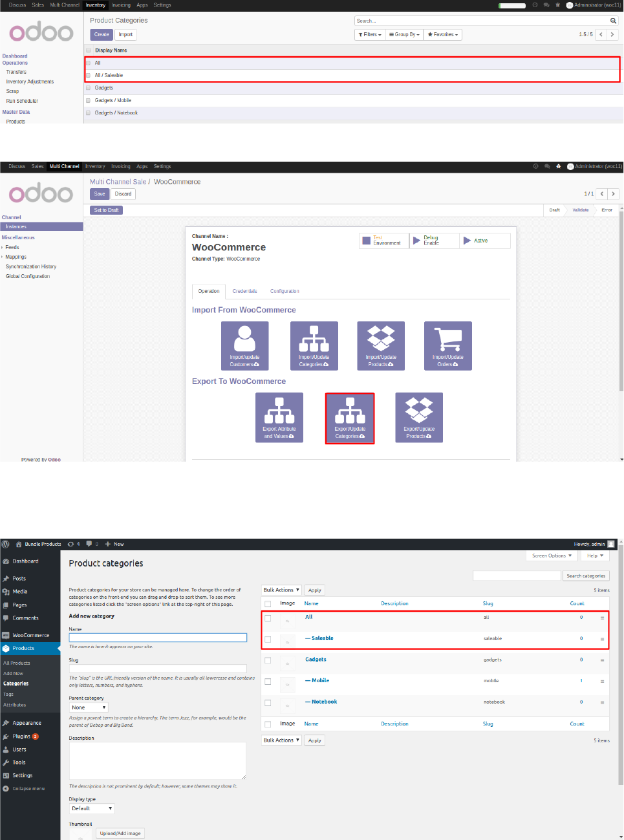Open the Display type dropdown
This screenshot has height=840, width=624.
coord(92,808)
